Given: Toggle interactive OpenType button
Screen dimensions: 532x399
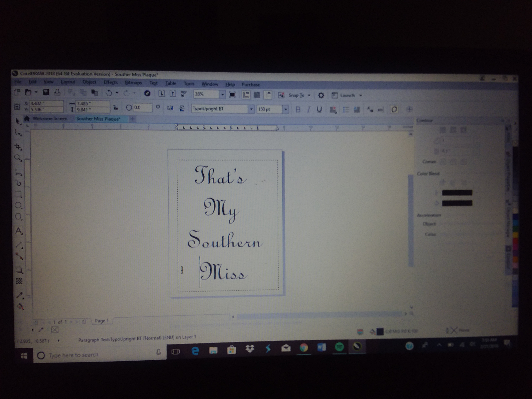Looking at the screenshot, I should coord(394,110).
